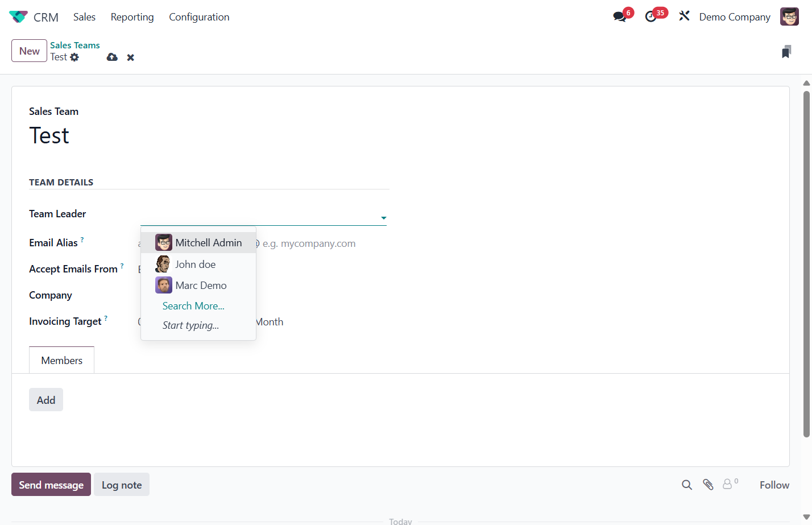Expand the Team Leader dropdown arrow
The image size is (812, 525).
[x=384, y=218]
